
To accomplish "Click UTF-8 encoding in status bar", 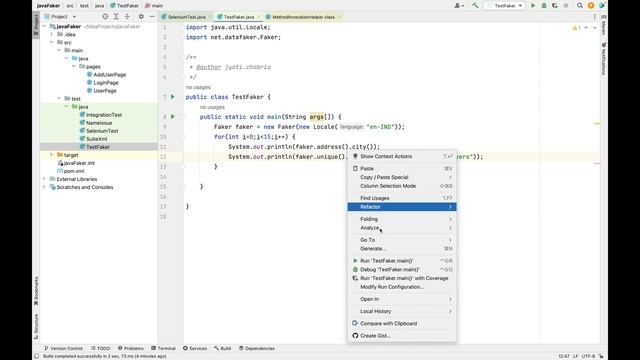I will tap(588, 356).
